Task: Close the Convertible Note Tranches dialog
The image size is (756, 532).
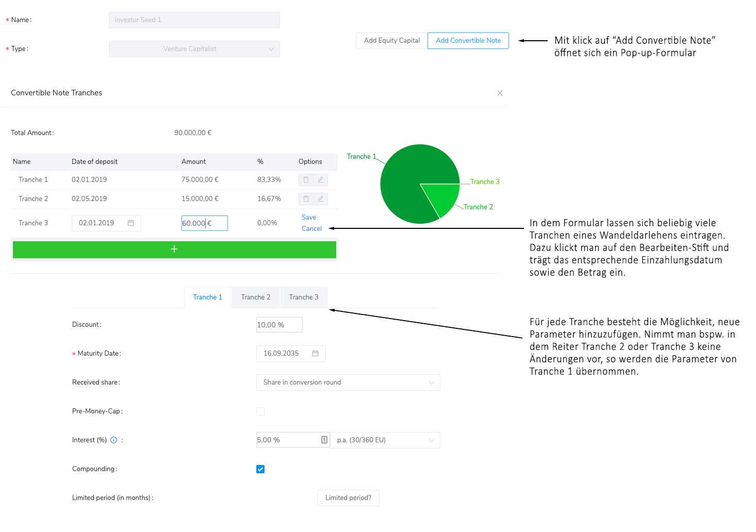Action: (500, 93)
